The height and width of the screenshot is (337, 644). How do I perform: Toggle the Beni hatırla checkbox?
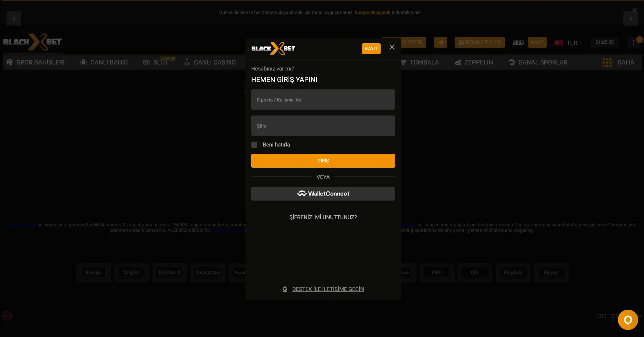click(254, 145)
